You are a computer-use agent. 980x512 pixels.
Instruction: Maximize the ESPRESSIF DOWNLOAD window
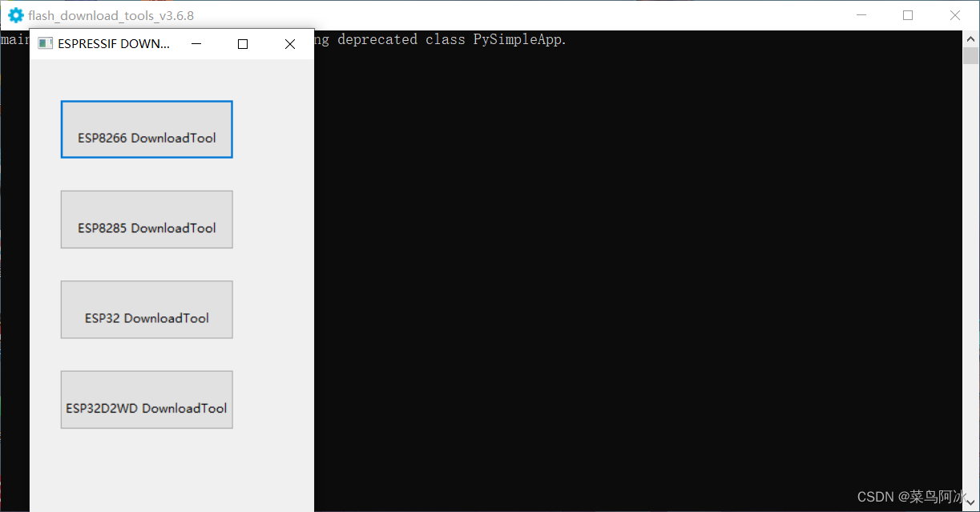pos(243,44)
